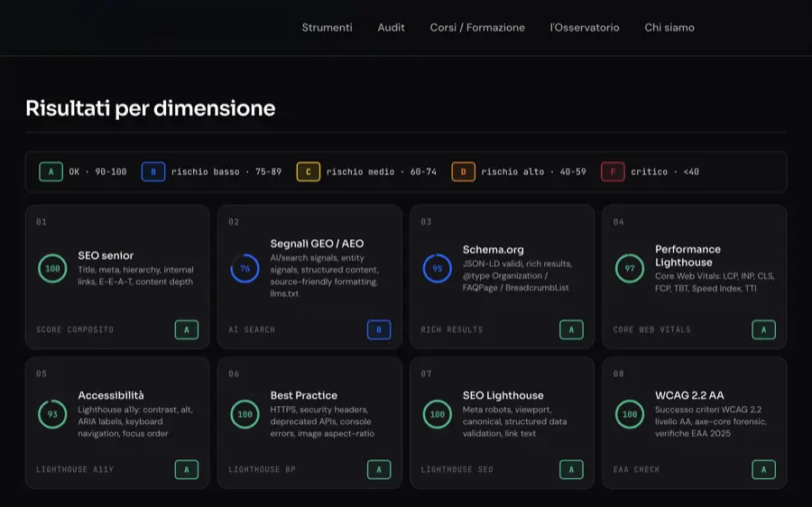Select l'Osservatorio in the top navigation
Image resolution: width=812 pixels, height=507 pixels.
coord(584,27)
